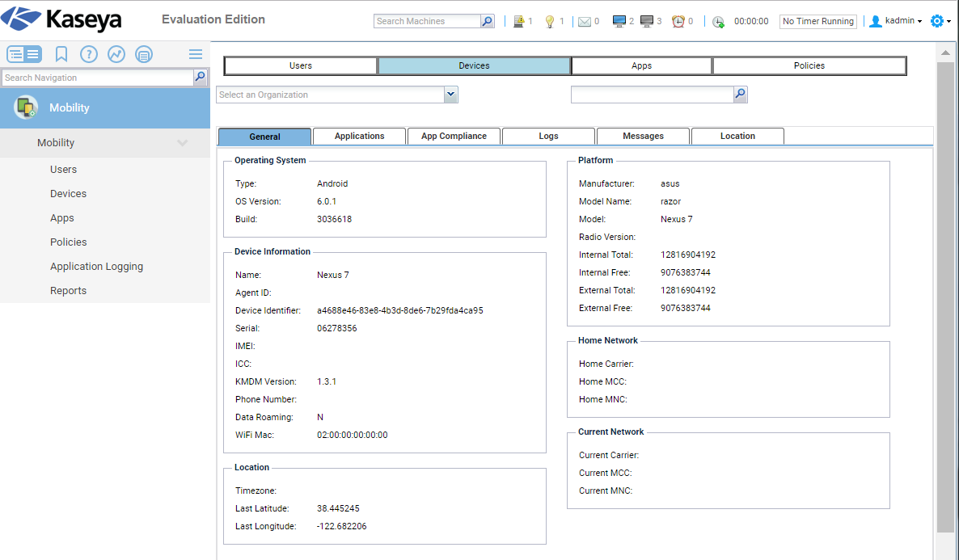Screen dimensions: 959x560
Task: Open the blue settings gear
Action: click(936, 21)
